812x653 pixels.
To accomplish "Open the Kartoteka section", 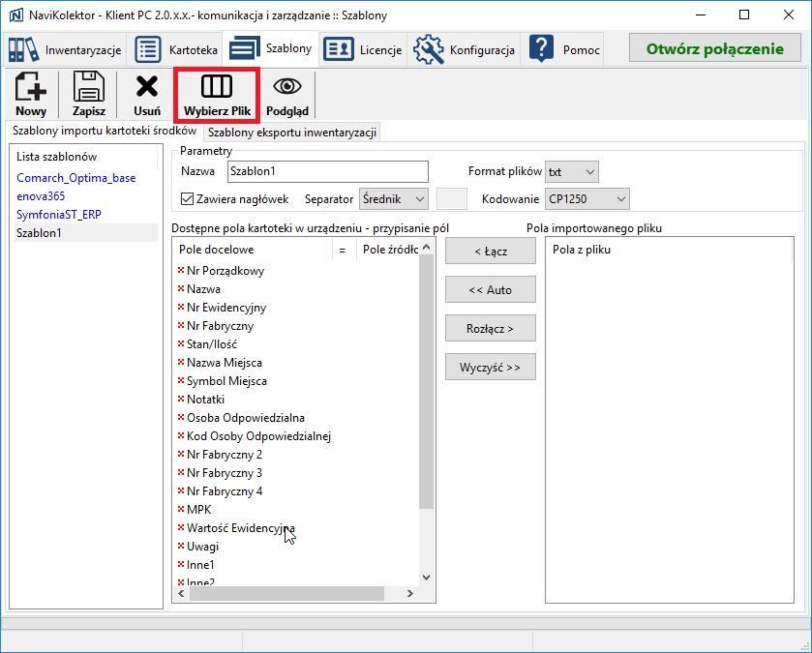I will [176, 49].
